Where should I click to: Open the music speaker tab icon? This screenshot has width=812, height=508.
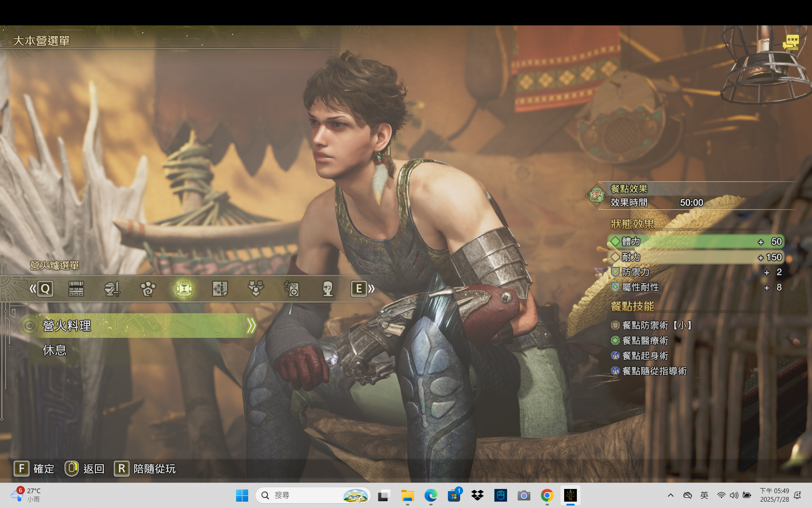292,289
